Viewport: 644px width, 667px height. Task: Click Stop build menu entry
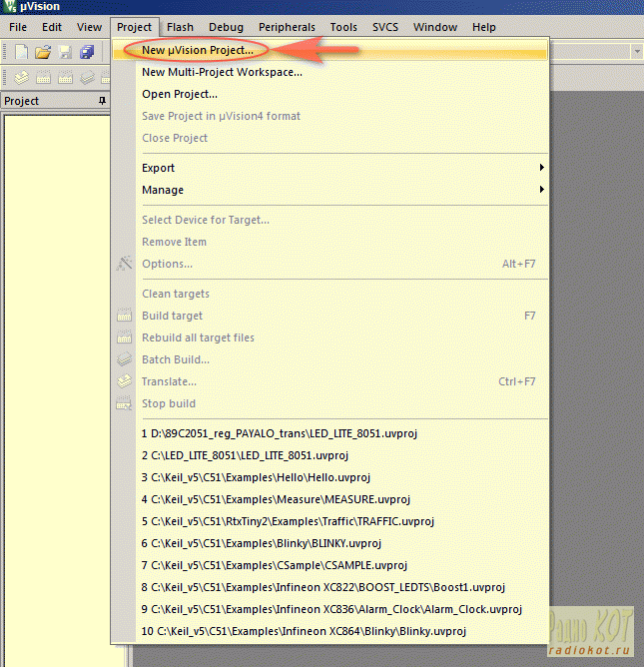point(329,403)
